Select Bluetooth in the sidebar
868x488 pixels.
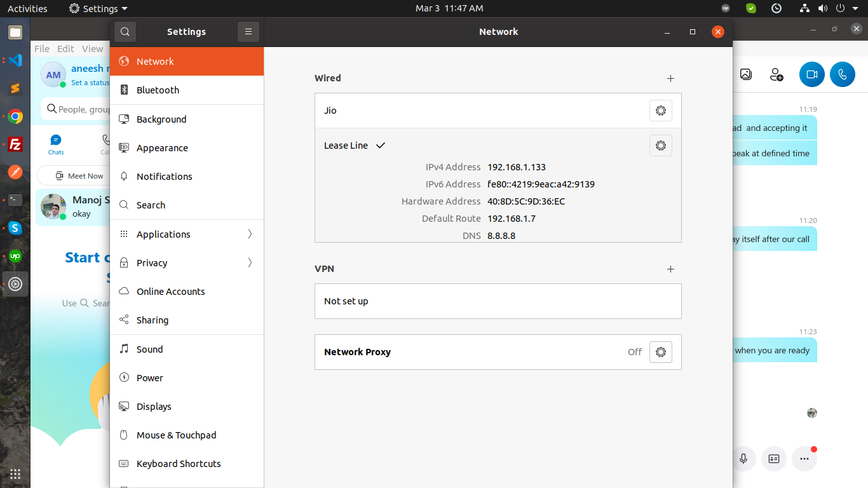click(x=186, y=90)
